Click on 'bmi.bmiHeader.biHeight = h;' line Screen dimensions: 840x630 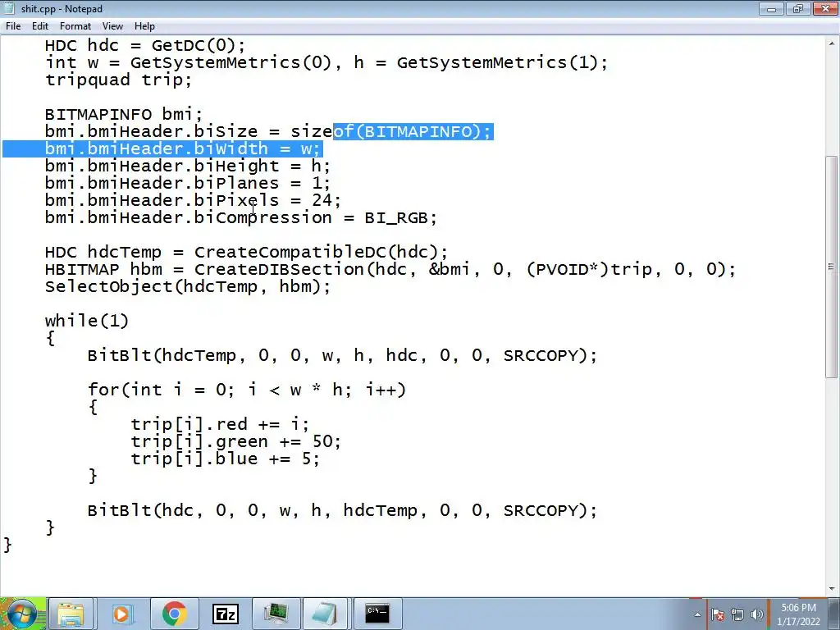click(188, 166)
